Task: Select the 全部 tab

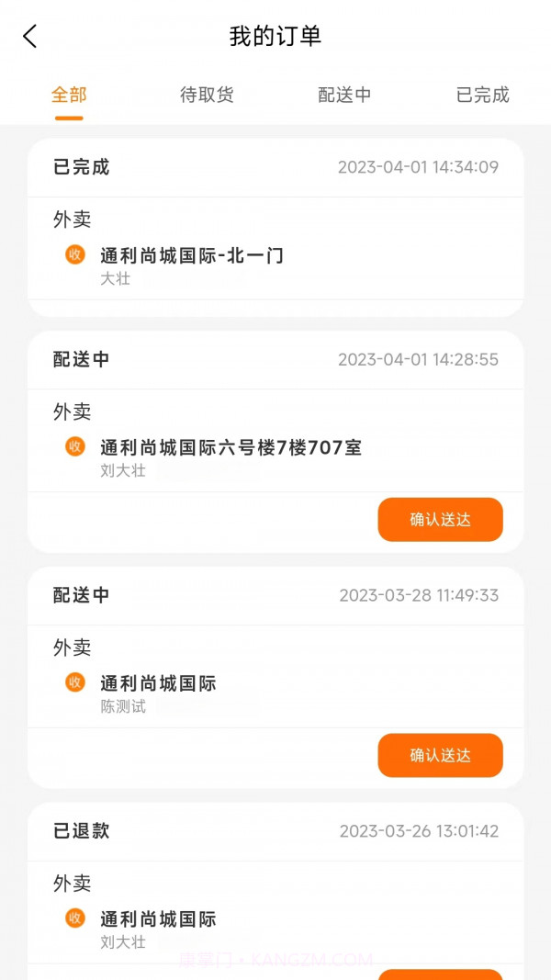Action: coord(69,94)
